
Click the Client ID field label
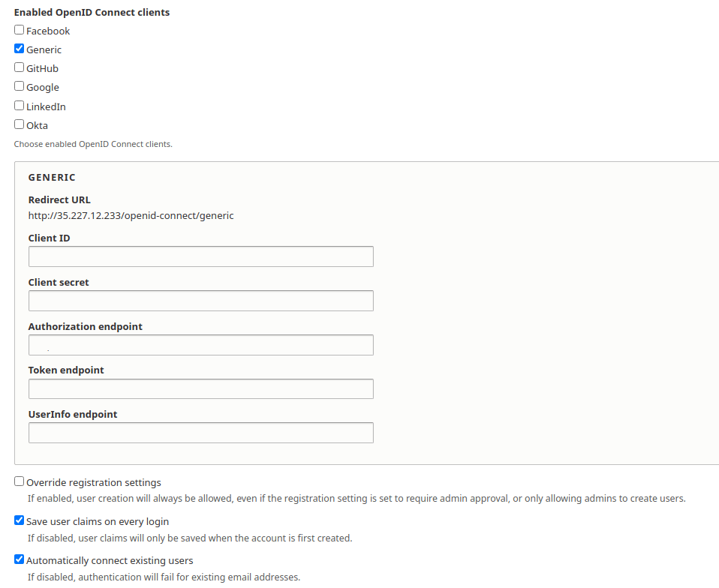click(x=49, y=238)
